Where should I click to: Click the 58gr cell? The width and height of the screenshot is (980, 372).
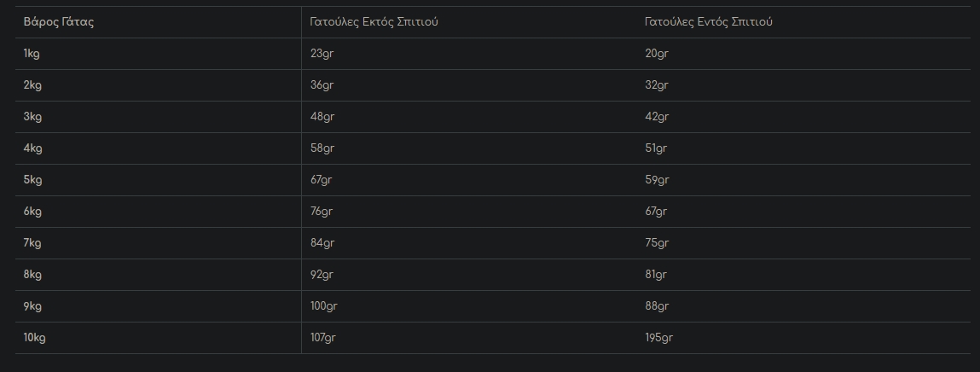click(x=322, y=148)
